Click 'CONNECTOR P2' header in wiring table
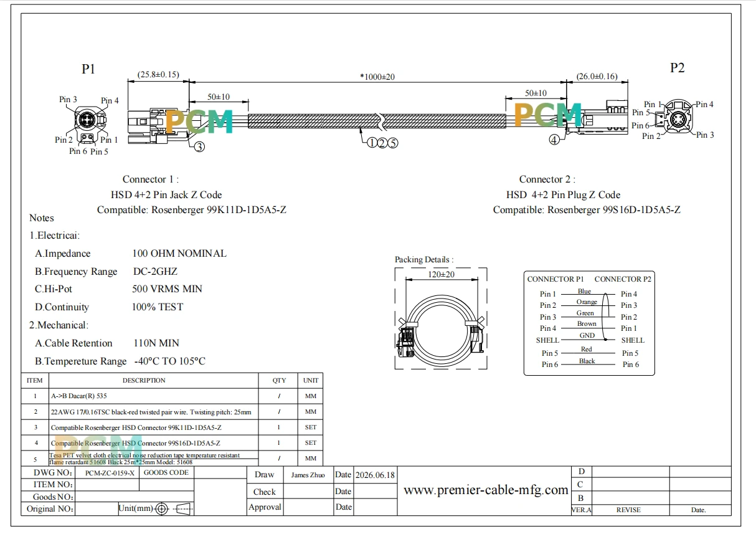 623,279
